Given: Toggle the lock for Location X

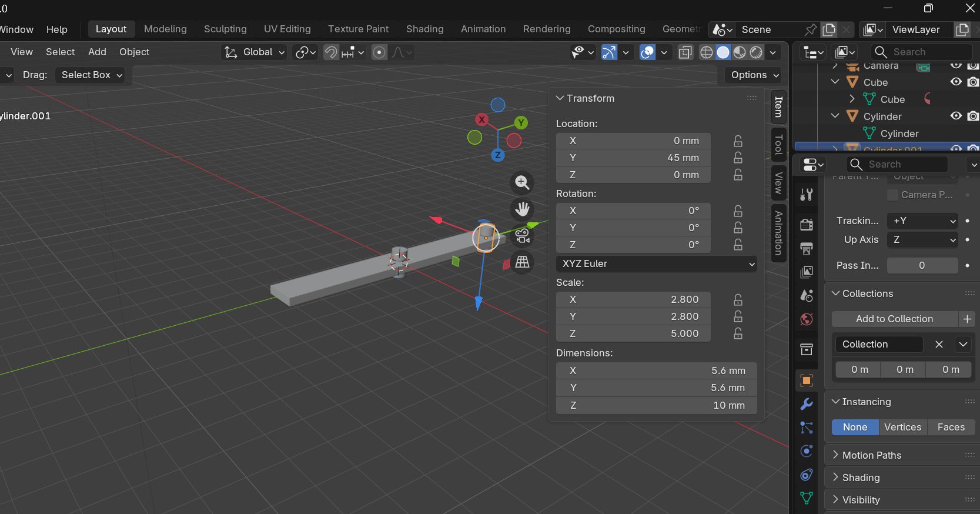Looking at the screenshot, I should coord(738,141).
